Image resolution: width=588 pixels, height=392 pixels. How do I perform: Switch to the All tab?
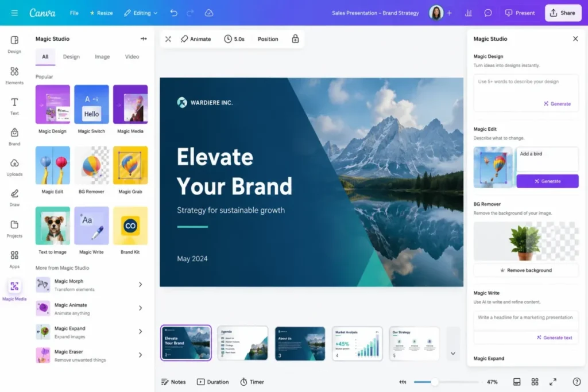pyautogui.click(x=45, y=57)
